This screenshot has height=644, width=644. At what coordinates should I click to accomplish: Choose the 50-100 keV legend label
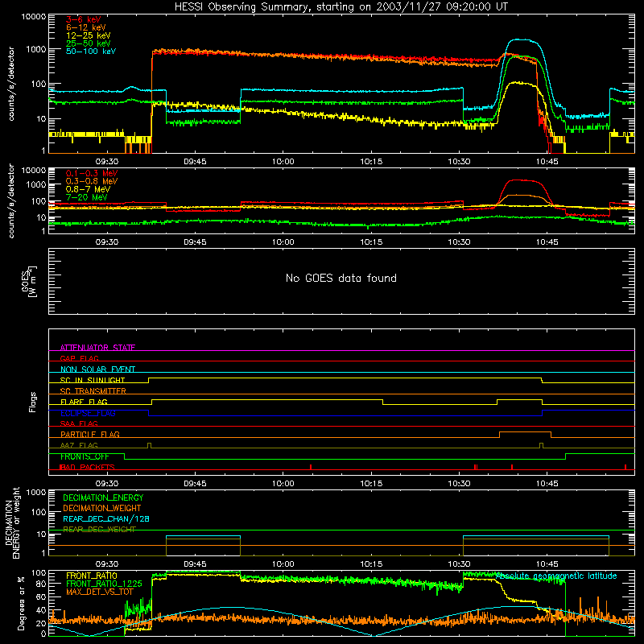(91, 52)
